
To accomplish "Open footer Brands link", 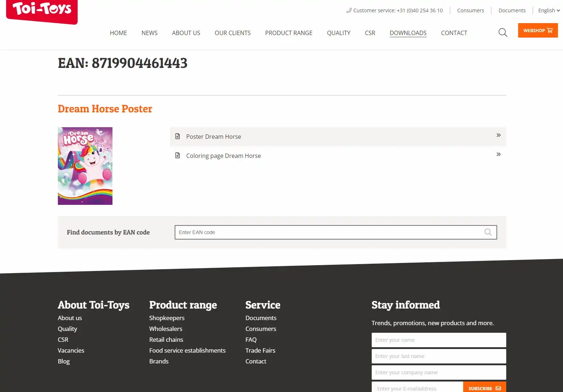I will click(x=159, y=361).
